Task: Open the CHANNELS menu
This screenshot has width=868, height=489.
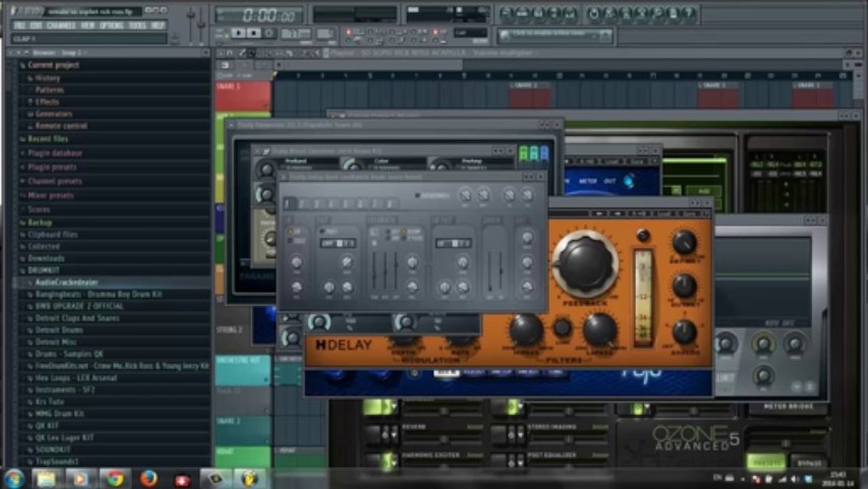Action: coord(61,25)
